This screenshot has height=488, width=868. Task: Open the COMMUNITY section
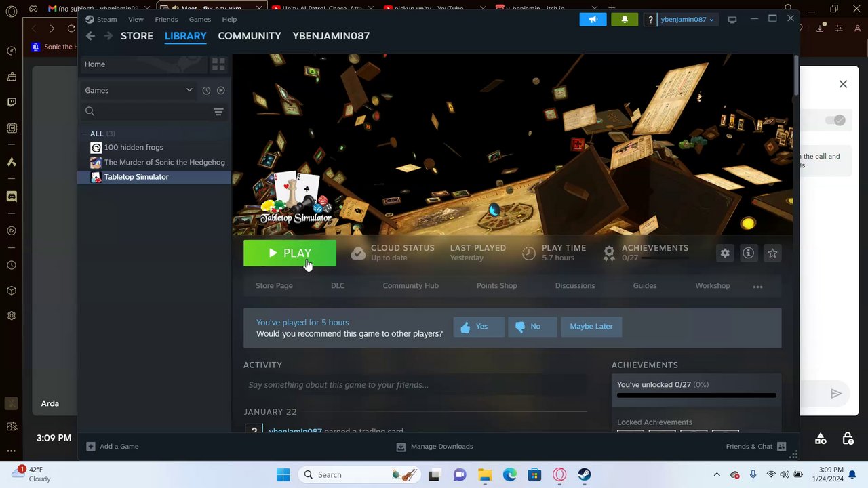(x=250, y=35)
